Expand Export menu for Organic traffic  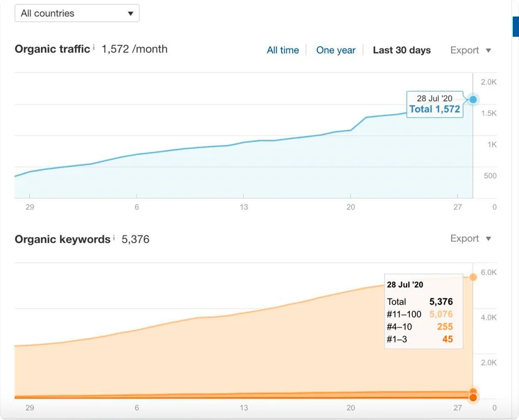471,50
